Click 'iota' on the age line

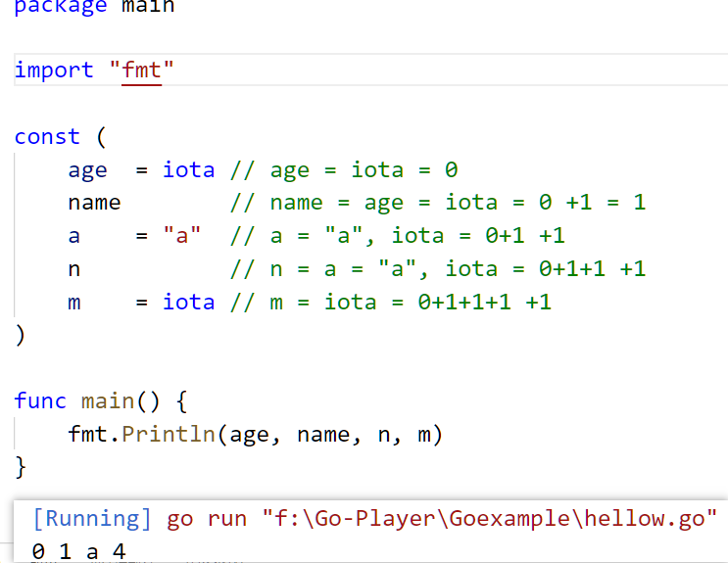[188, 169]
